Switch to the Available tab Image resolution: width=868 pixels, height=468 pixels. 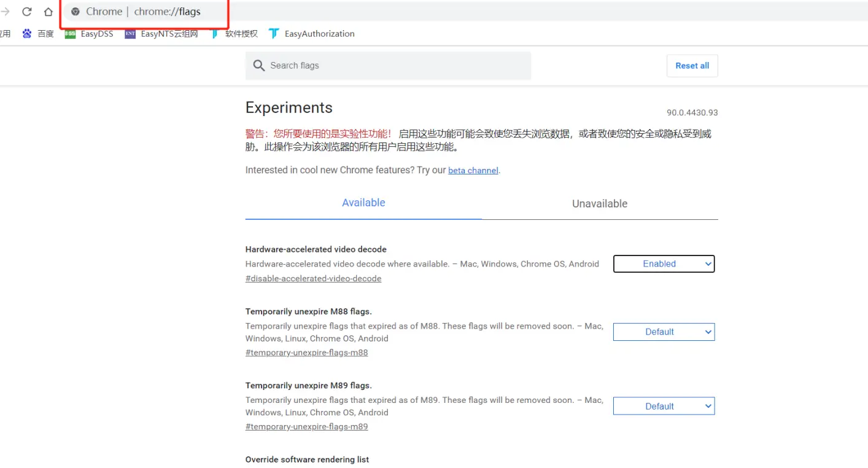click(x=363, y=203)
